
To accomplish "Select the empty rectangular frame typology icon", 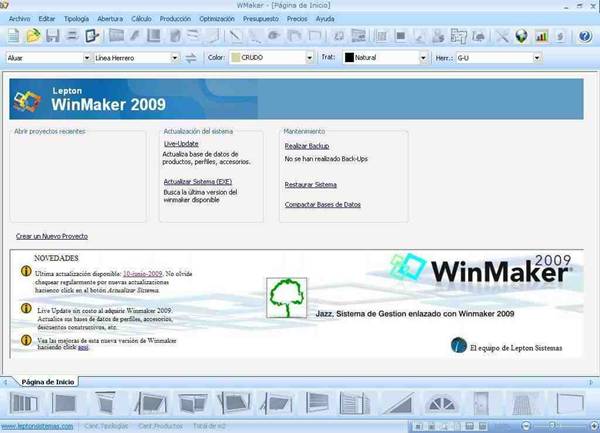I will coord(570,403).
